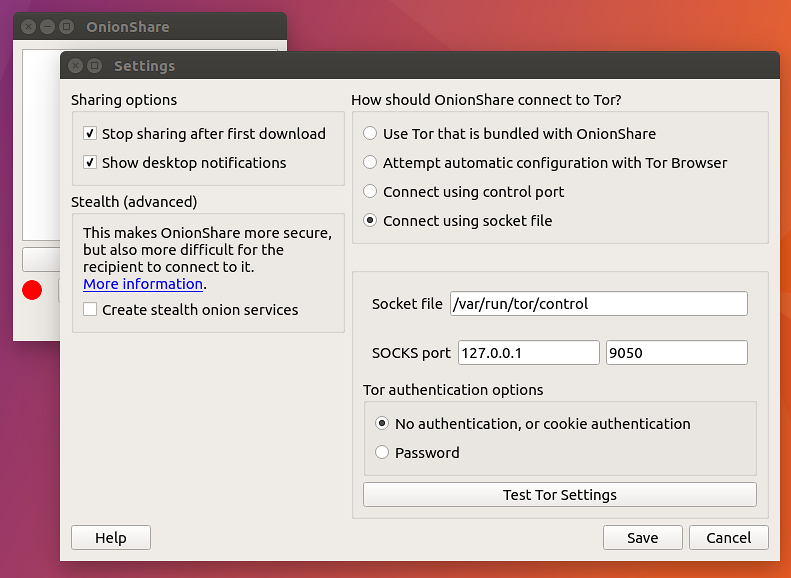Viewport: 791px width, 578px height.
Task: Click the Stealth (advanced) heading
Action: (x=134, y=202)
